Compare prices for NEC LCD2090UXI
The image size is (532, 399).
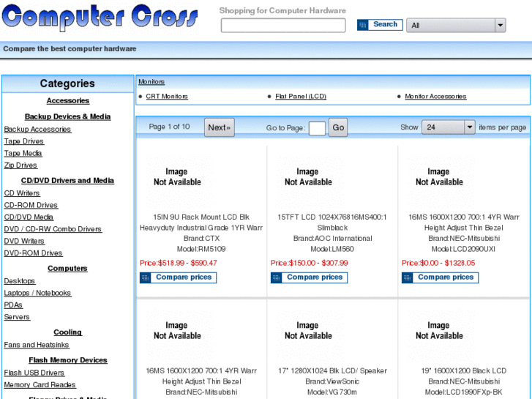[440, 277]
